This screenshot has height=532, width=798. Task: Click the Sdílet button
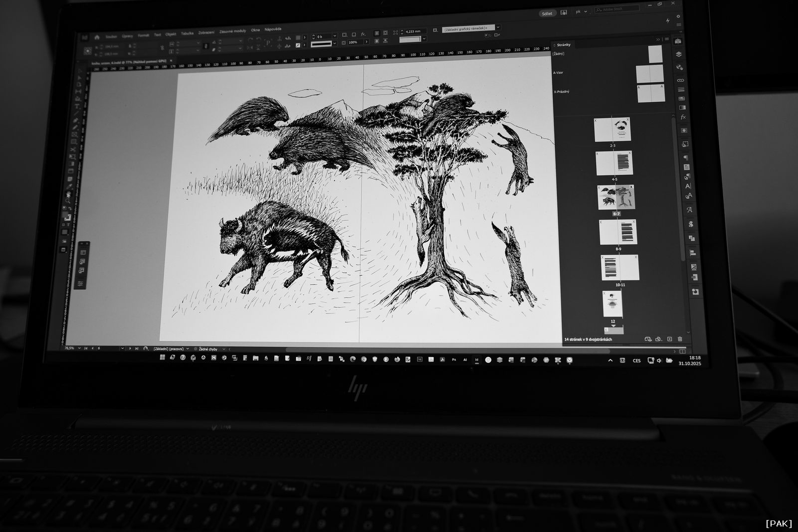coord(547,13)
